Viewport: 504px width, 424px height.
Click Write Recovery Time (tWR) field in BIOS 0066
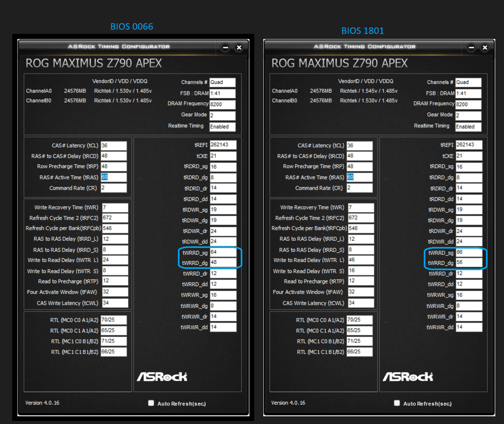point(115,208)
